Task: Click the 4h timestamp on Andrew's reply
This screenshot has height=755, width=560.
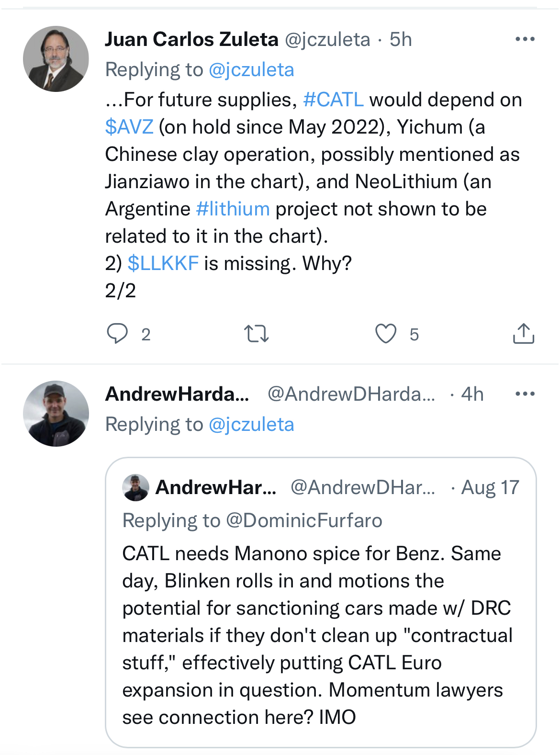Action: (472, 394)
